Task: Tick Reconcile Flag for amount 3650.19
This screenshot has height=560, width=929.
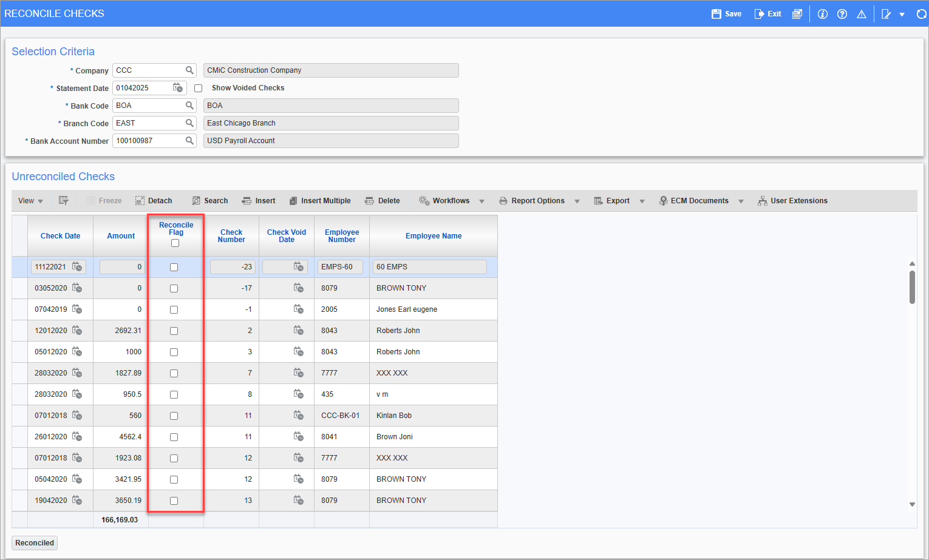Action: tap(174, 501)
